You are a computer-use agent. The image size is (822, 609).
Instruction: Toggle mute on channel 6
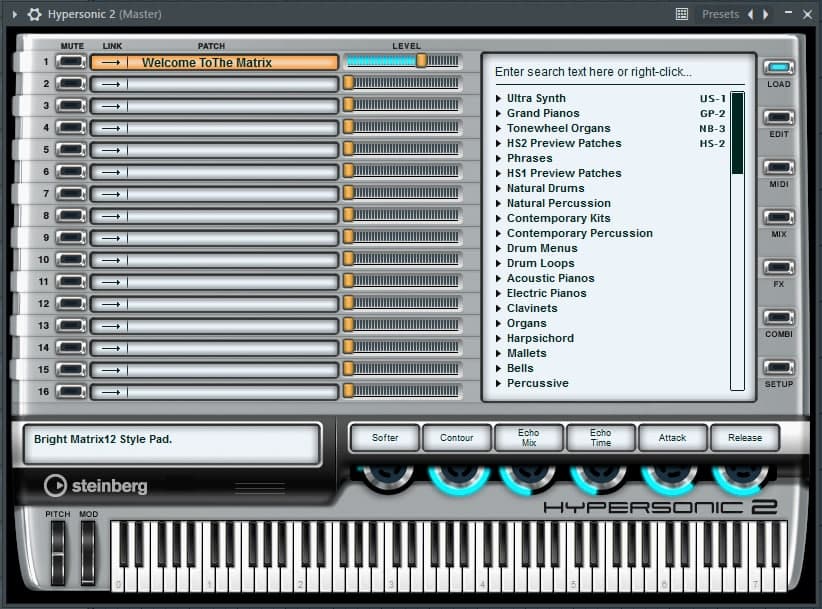71,172
